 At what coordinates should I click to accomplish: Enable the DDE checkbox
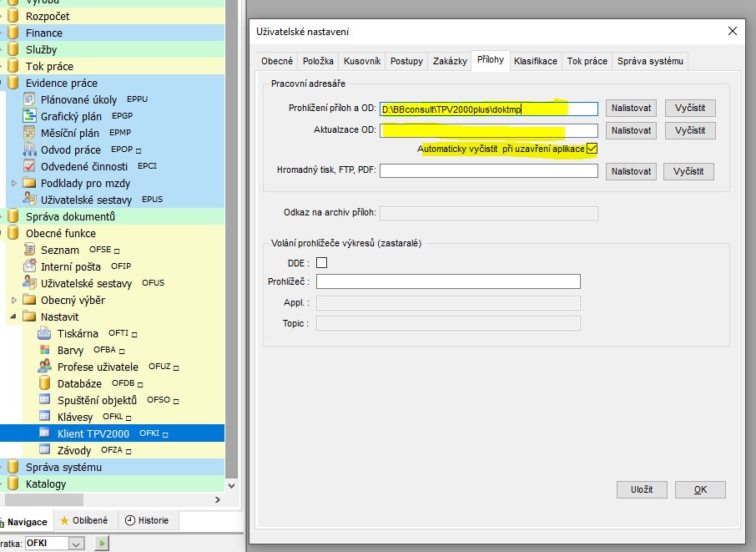pyautogui.click(x=321, y=262)
